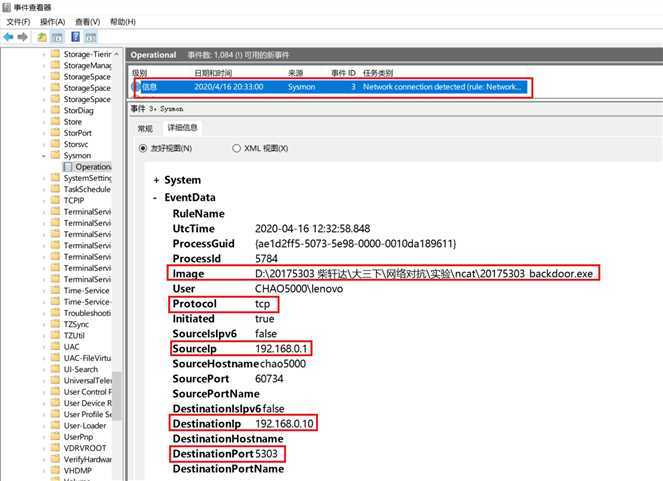Select the TZSync folder
663x481 pixels.
pos(77,325)
